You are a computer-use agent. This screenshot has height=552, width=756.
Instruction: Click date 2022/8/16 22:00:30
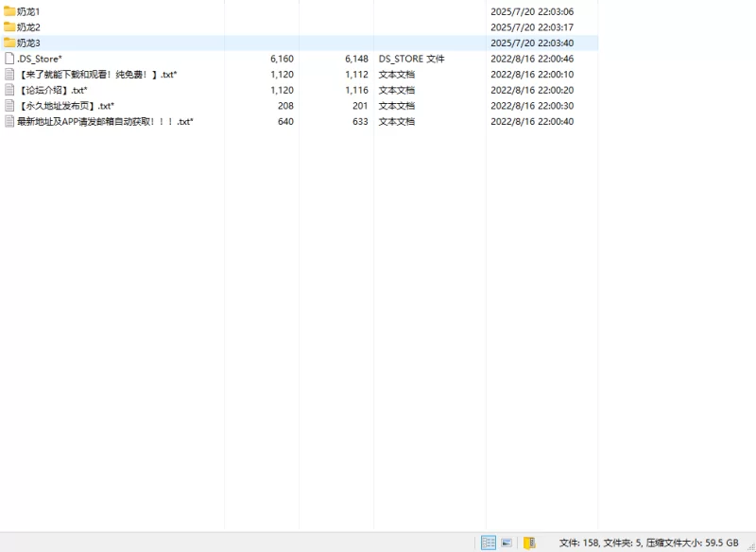click(532, 106)
